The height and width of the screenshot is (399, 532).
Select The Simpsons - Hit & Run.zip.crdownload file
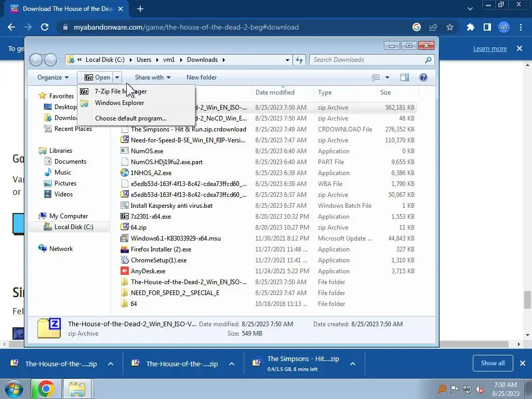coord(188,129)
